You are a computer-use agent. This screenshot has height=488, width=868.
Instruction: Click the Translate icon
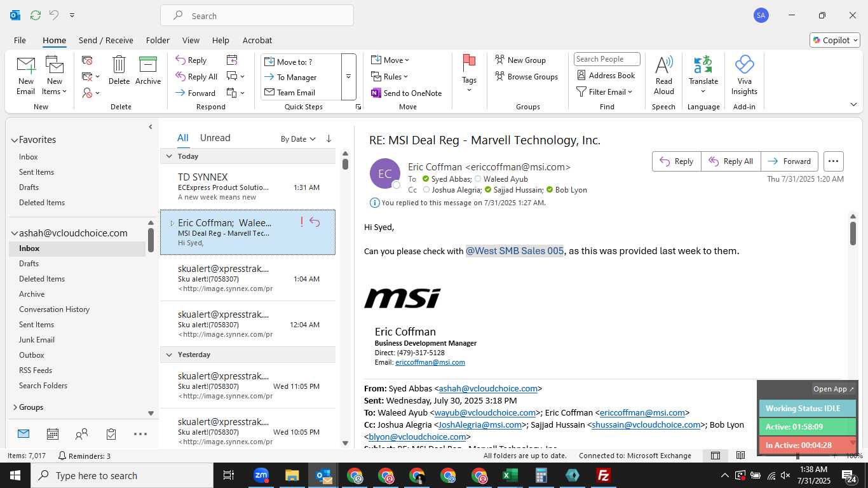click(703, 65)
